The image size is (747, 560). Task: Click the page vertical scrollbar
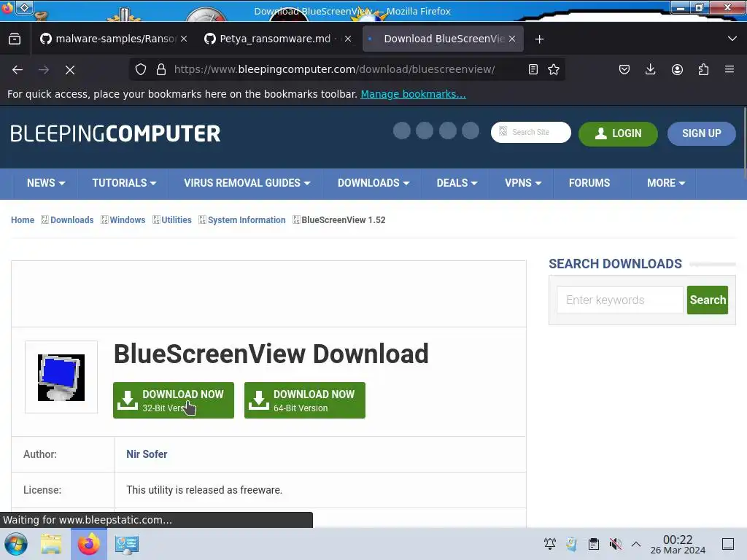(x=744, y=143)
